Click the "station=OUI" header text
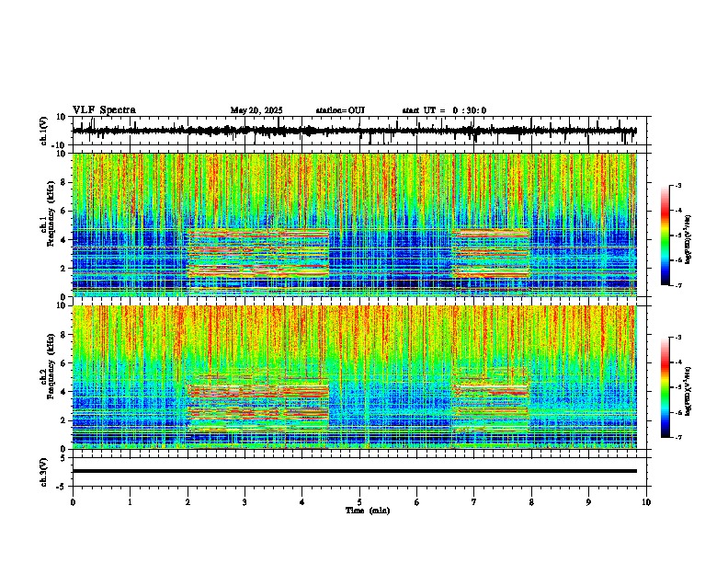728x563 pixels. (x=340, y=110)
